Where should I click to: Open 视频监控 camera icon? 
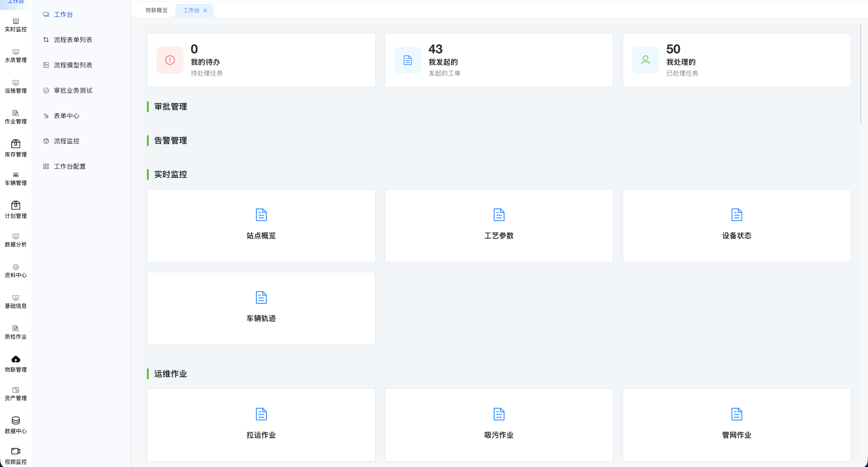(16, 451)
